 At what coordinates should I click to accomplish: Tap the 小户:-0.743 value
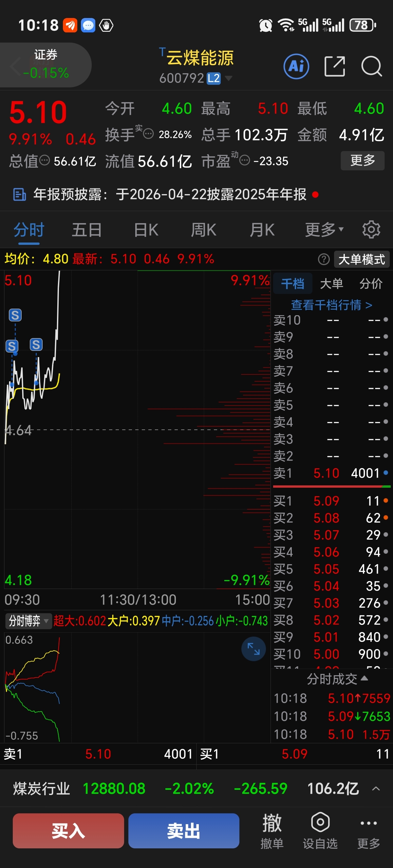(x=241, y=621)
